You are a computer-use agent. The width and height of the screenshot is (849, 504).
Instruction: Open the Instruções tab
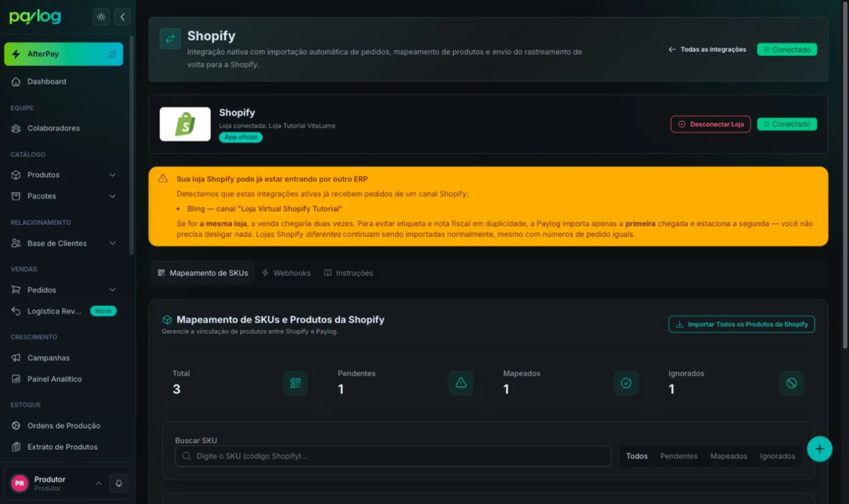point(348,273)
